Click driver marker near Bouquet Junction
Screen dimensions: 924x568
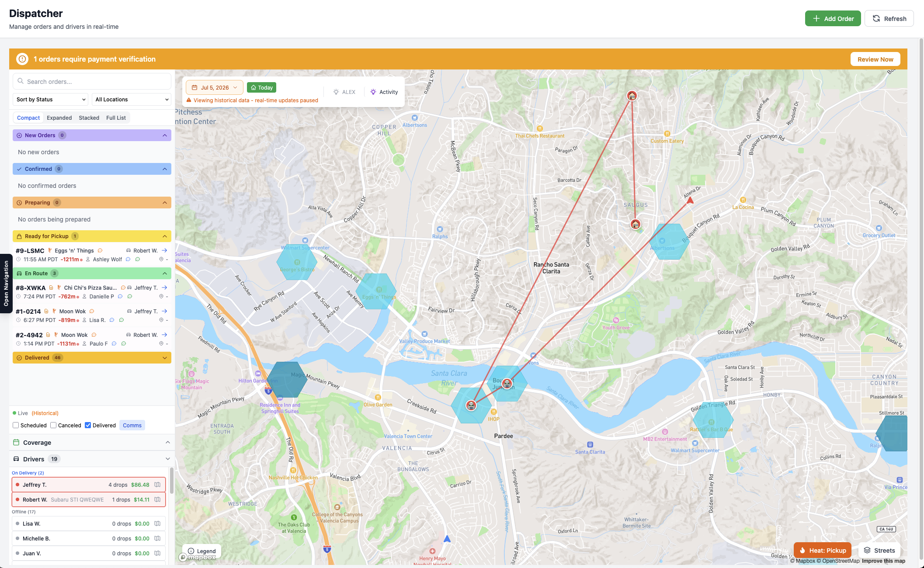507,384
